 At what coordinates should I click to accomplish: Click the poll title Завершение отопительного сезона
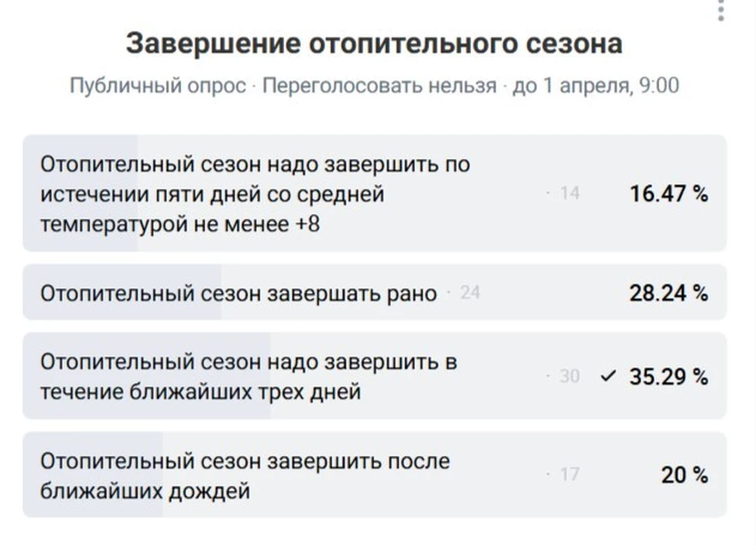(374, 43)
